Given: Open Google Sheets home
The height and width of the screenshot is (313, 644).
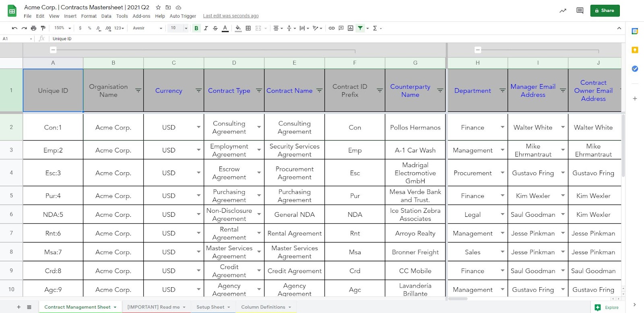Looking at the screenshot, I should tap(12, 11).
